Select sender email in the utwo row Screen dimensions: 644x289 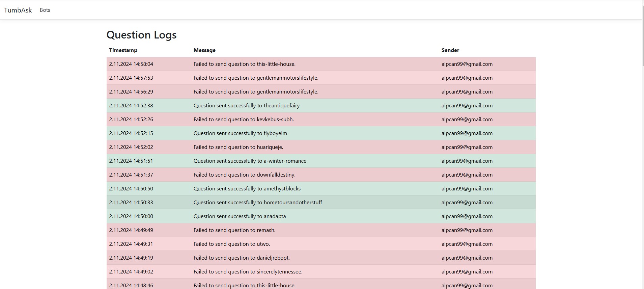467,244
